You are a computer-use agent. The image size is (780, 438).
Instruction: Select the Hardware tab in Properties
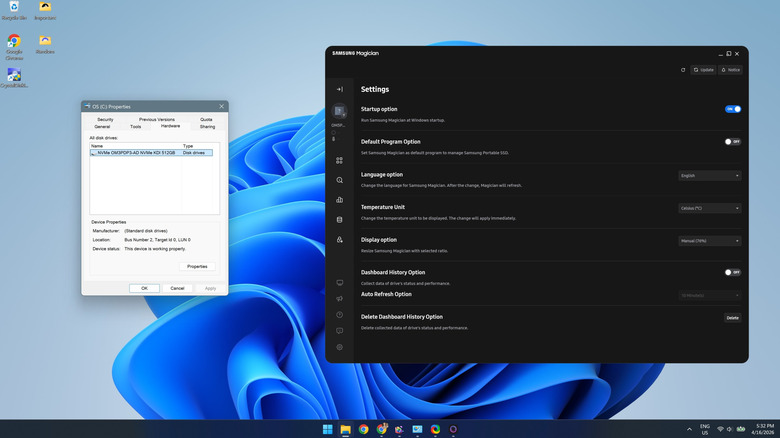[x=170, y=126]
